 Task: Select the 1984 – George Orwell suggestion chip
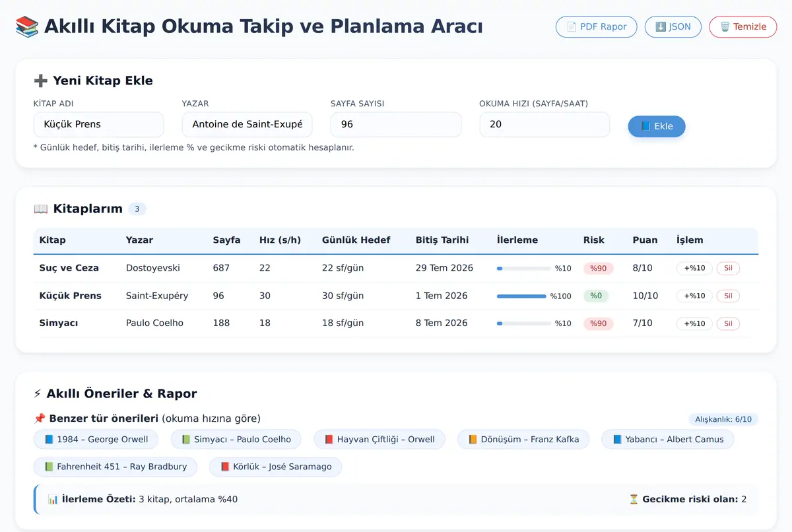pyautogui.click(x=96, y=440)
